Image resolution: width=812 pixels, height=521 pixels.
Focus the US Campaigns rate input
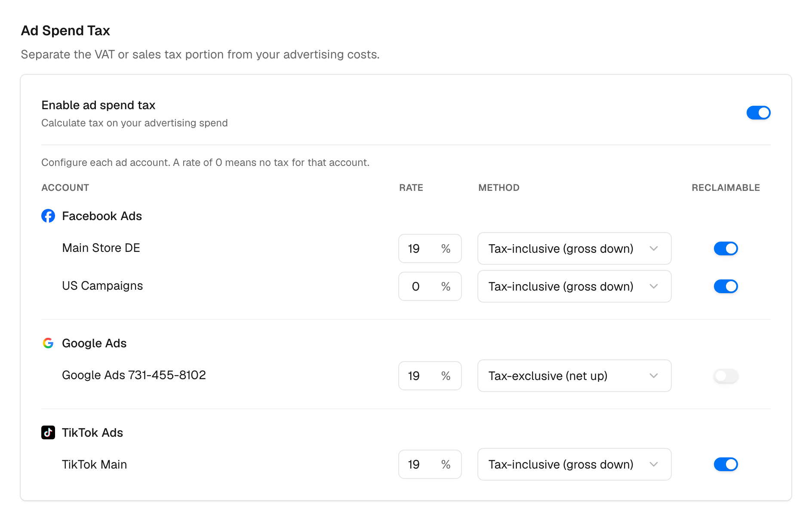pos(430,286)
